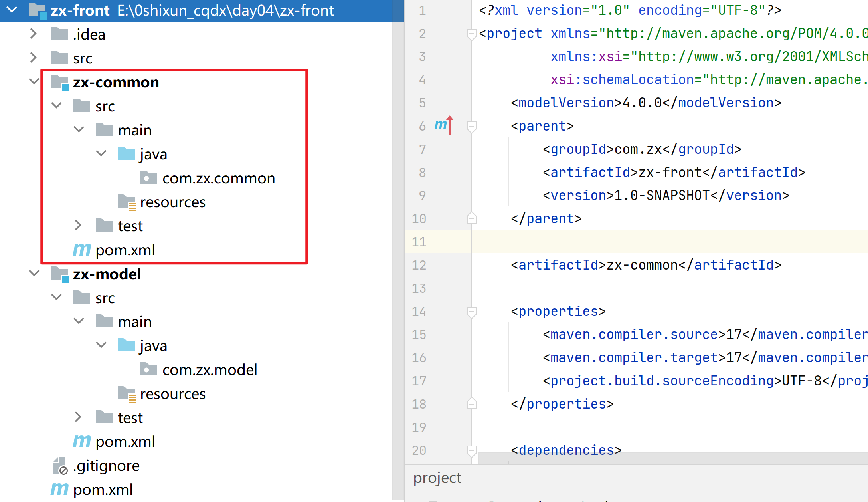Collapse the zx-front project root
The height and width of the screenshot is (502, 868).
tap(12, 10)
